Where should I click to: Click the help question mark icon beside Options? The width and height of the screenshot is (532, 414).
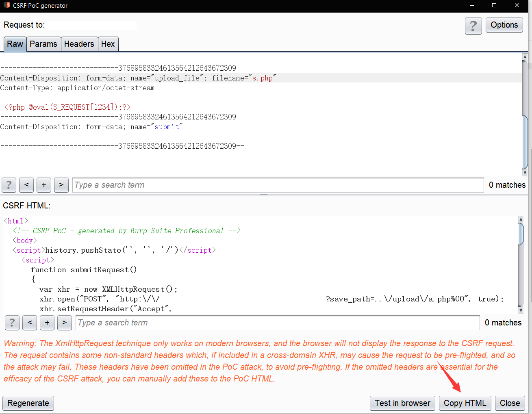click(473, 26)
